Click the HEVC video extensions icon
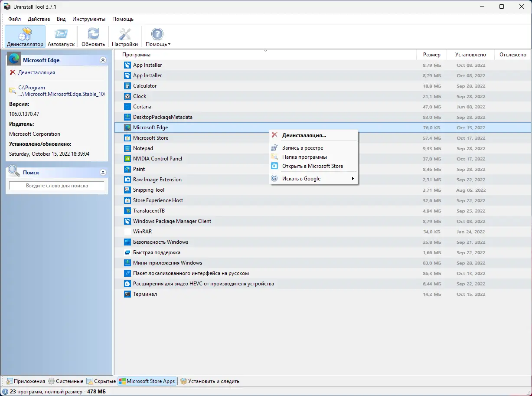This screenshot has width=532, height=396. 127,284
